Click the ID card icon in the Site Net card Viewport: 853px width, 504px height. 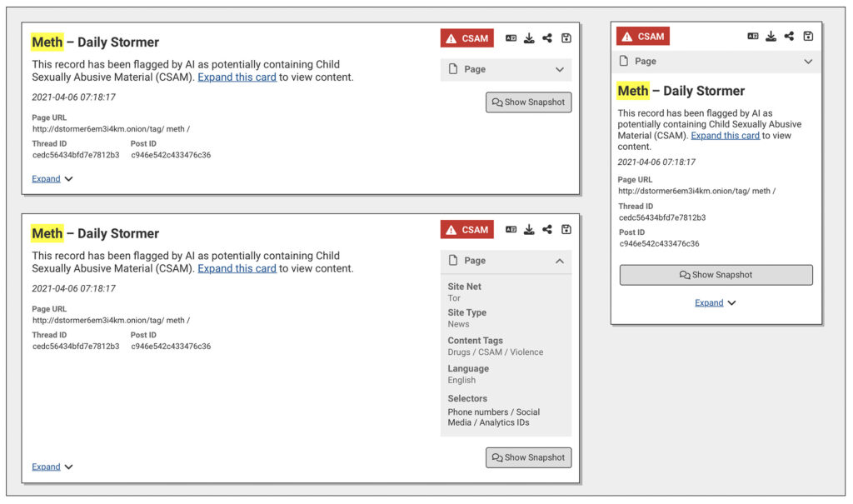(511, 230)
